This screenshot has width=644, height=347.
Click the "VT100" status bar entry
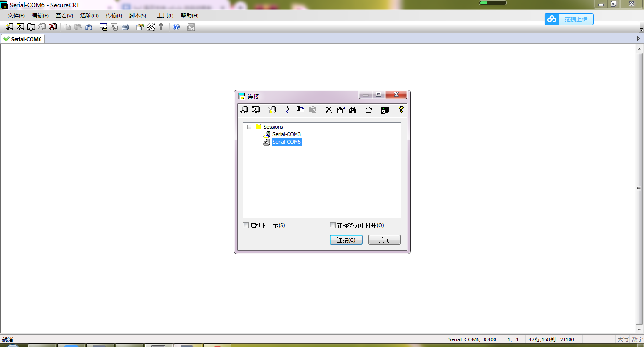567,339
